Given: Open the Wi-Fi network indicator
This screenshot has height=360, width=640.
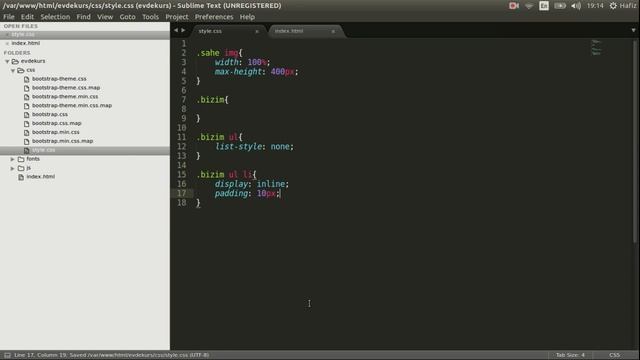Looking at the screenshot, I should (x=529, y=6).
